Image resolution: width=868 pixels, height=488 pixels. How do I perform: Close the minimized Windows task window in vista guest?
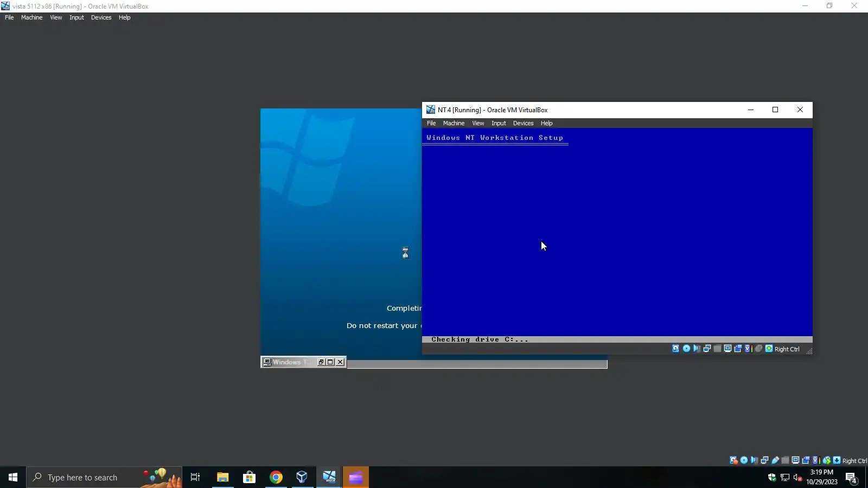340,362
